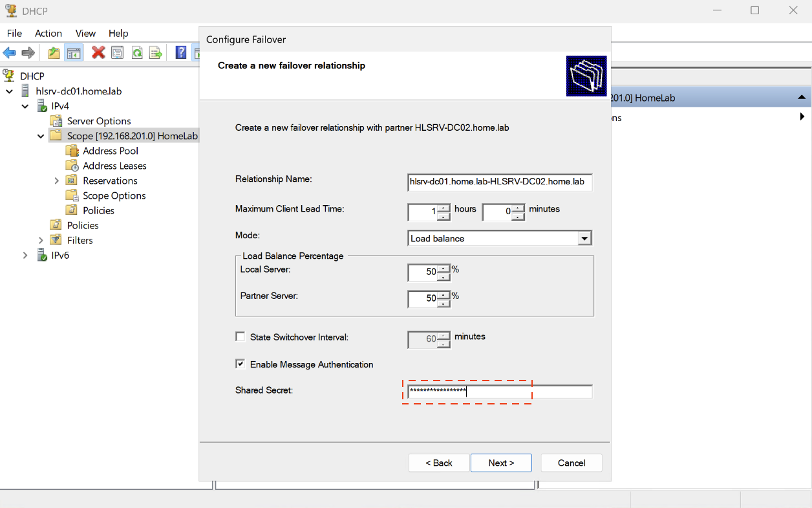Click the blue Back arrow in toolbar
This screenshot has width=812, height=508.
[x=10, y=53]
